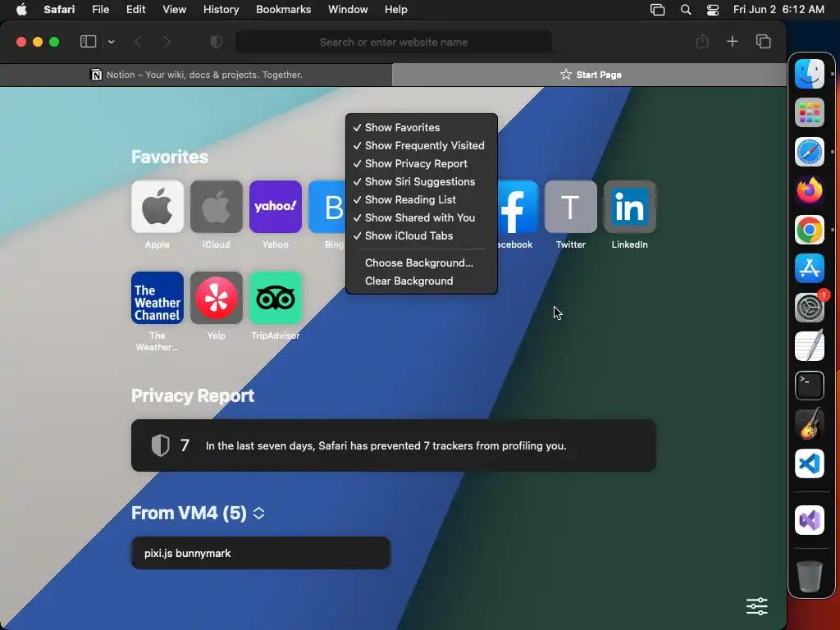This screenshot has width=840, height=630.
Task: Open the TripAdvisor favorite tile
Action: click(276, 298)
